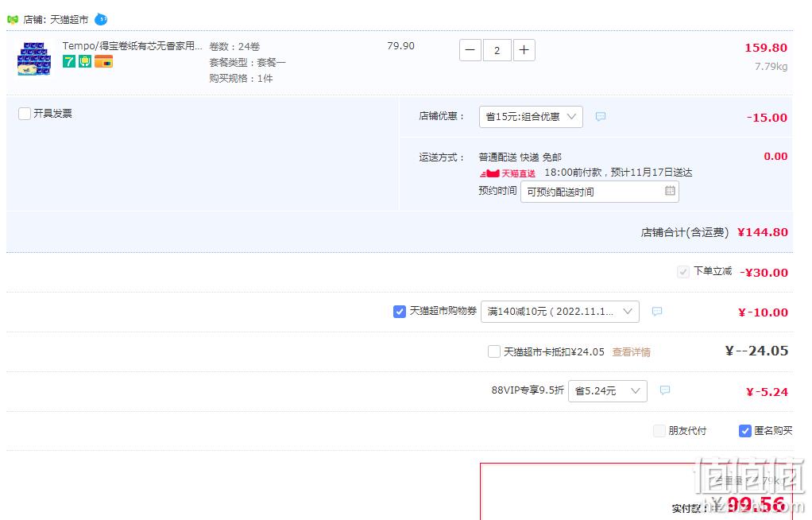Click the 0.00 shipping fee amount

pos(775,157)
